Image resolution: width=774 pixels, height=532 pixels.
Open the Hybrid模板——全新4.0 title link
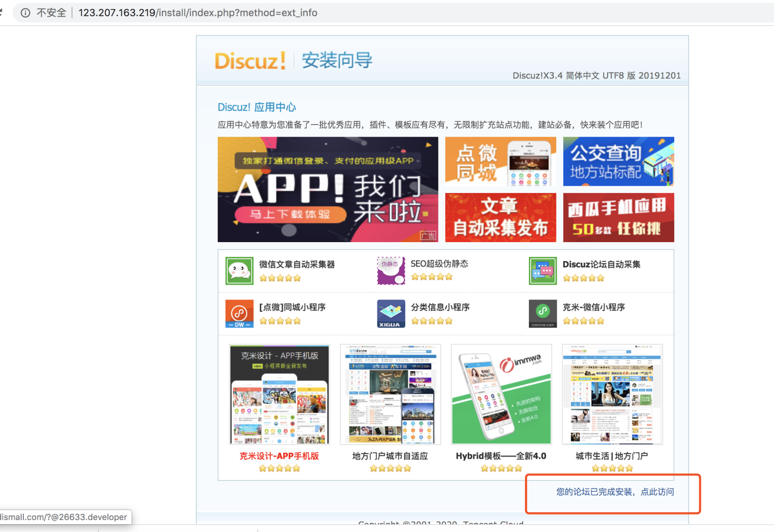pyautogui.click(x=501, y=456)
